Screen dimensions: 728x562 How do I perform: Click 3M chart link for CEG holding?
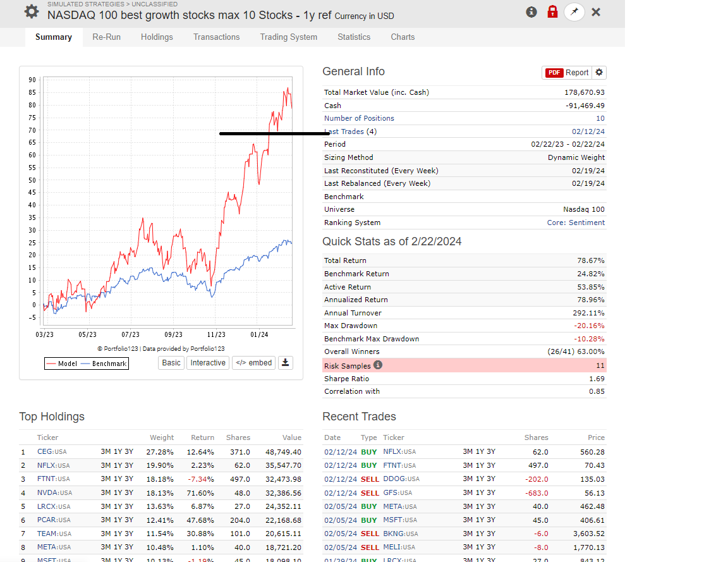106,451
